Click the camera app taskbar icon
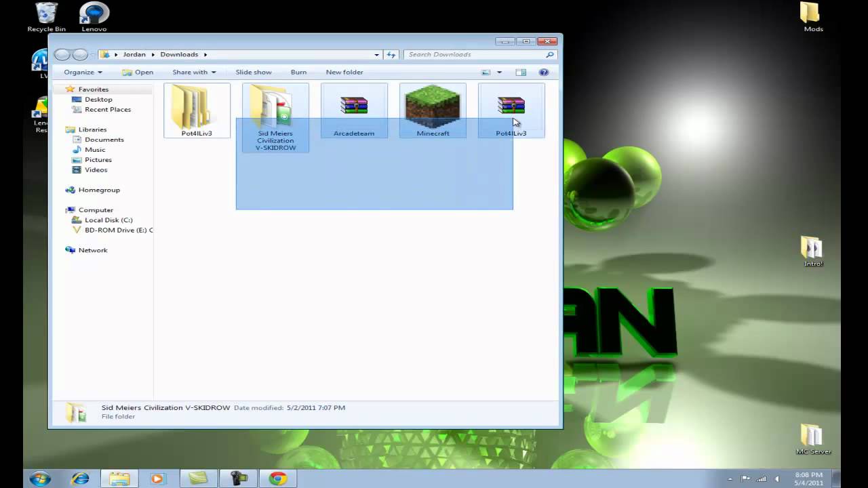This screenshot has width=868, height=488. point(238,479)
